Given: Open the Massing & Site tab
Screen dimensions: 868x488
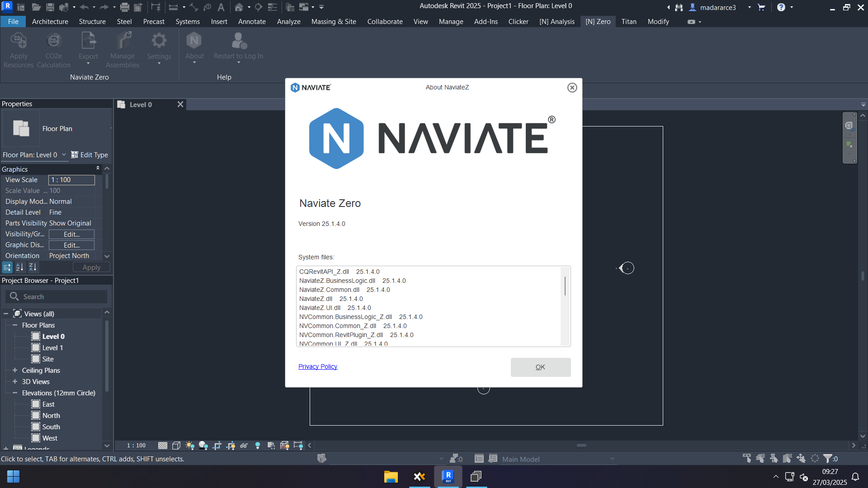Looking at the screenshot, I should point(334,21).
